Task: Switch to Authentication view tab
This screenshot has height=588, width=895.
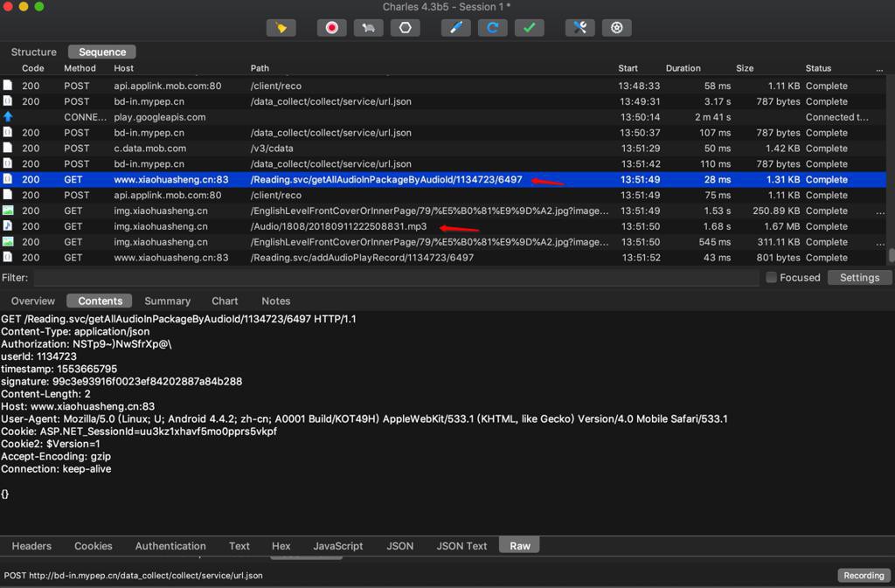Action: 170,546
